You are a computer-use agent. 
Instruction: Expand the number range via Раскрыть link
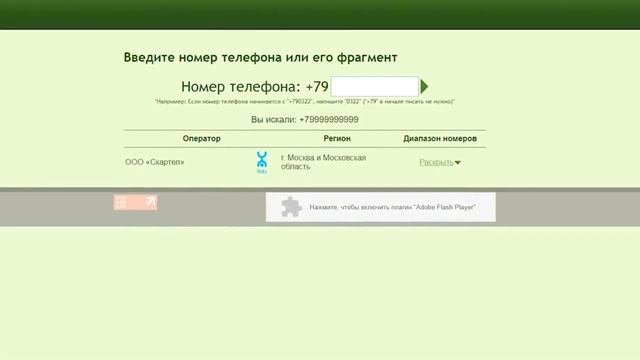point(436,162)
